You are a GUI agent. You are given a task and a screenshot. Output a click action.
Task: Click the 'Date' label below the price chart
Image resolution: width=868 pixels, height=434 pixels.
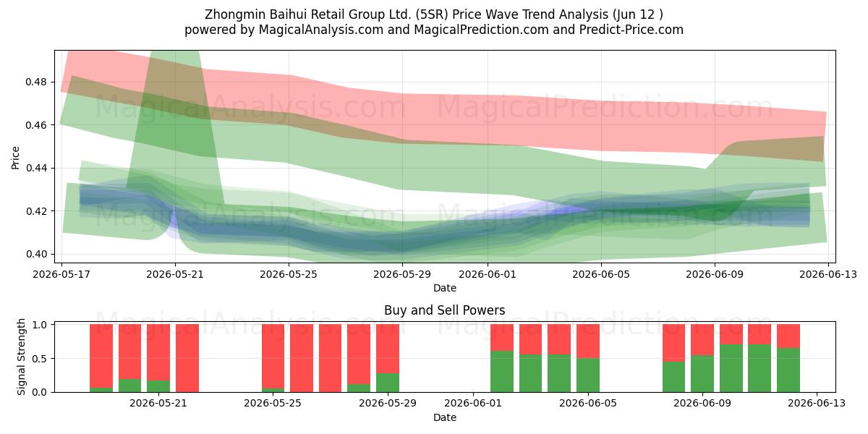coord(445,288)
